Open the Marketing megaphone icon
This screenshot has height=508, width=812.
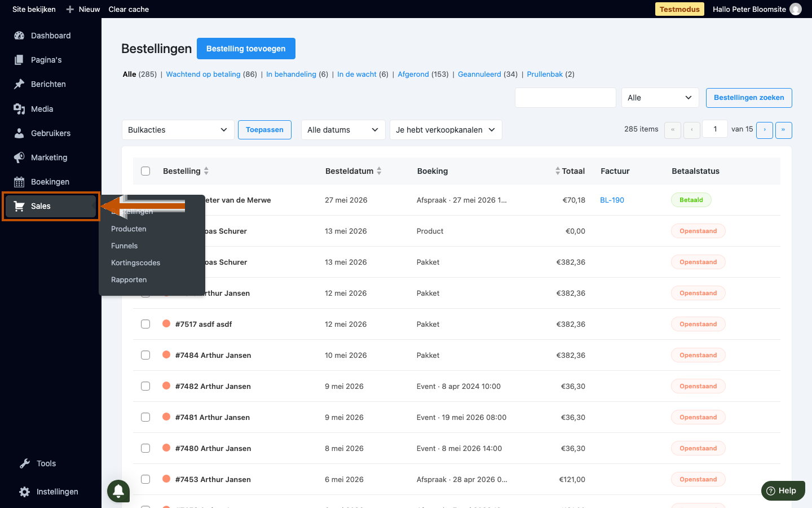(x=19, y=157)
